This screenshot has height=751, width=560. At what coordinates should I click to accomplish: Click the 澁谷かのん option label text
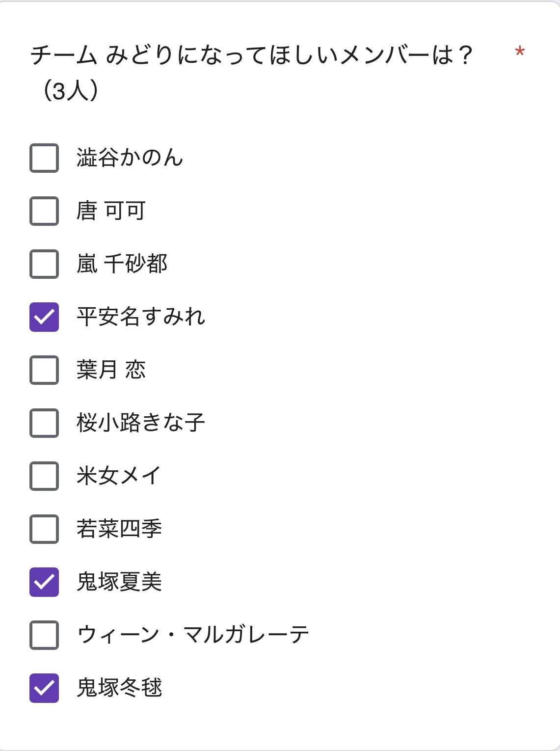coord(130,158)
